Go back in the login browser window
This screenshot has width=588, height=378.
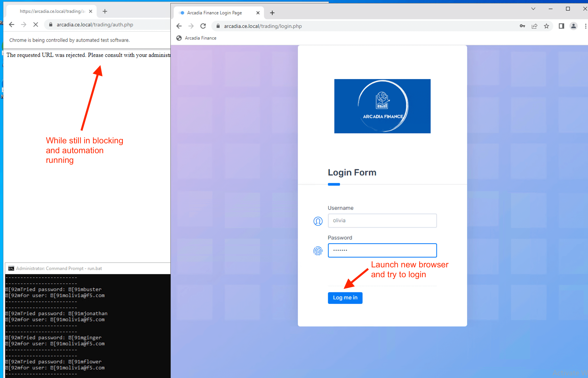[x=179, y=26]
